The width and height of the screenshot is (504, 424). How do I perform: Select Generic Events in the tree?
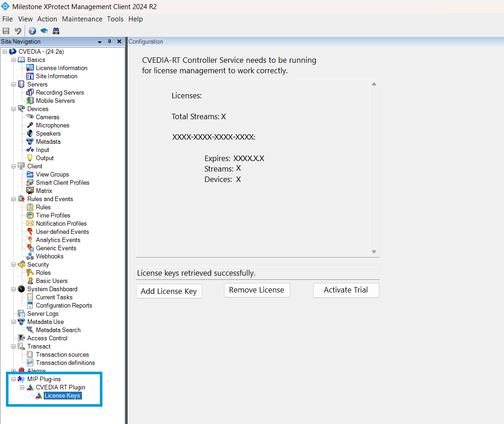click(x=56, y=248)
